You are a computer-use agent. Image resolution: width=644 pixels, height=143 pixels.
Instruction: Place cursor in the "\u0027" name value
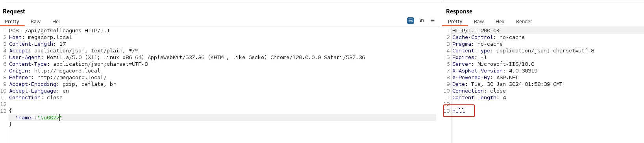(50, 118)
